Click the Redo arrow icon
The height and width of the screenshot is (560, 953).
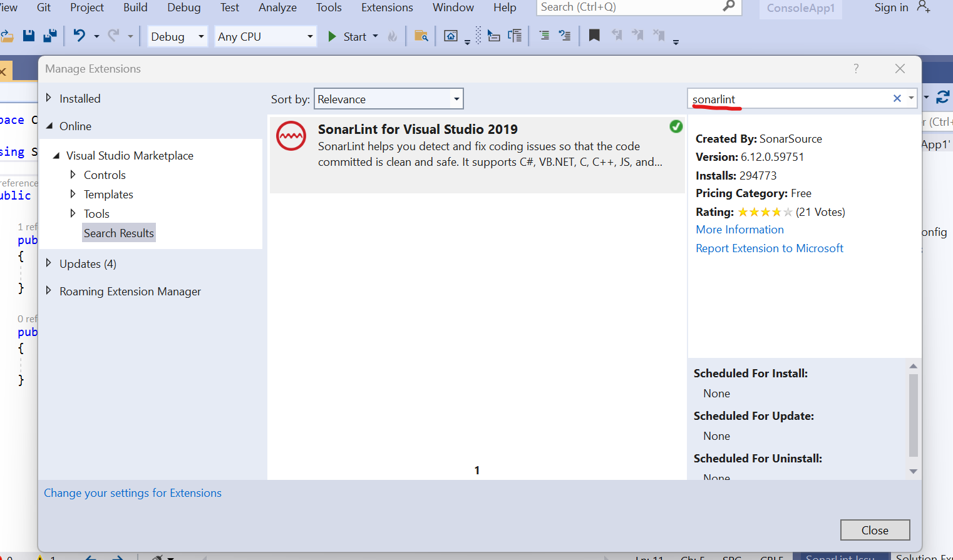(x=113, y=36)
